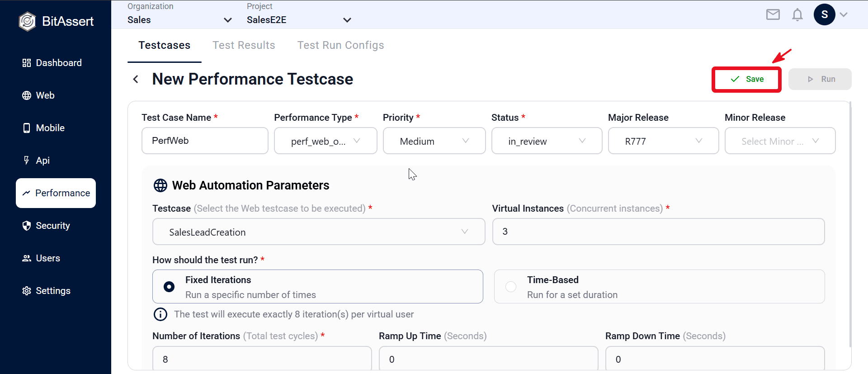This screenshot has width=868, height=374.
Task: Open the notifications bell icon
Action: (x=797, y=15)
